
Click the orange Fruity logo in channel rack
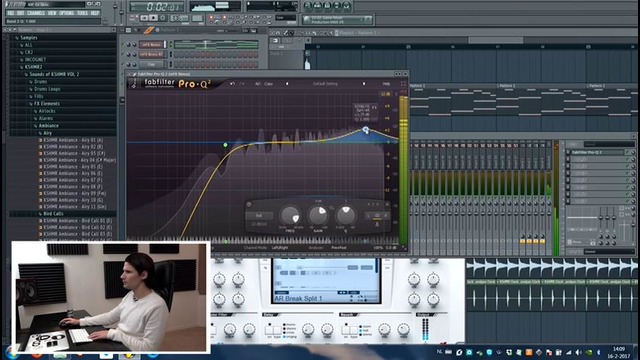[149, 31]
